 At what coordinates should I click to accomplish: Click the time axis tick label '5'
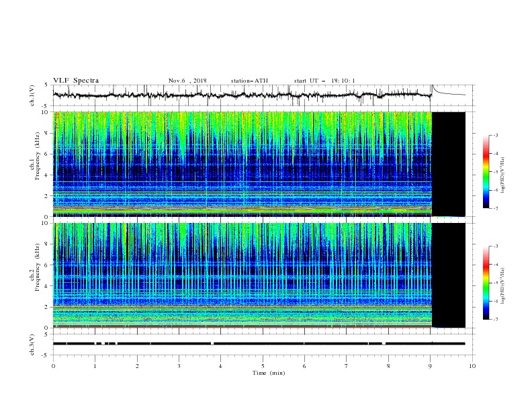pyautogui.click(x=263, y=366)
